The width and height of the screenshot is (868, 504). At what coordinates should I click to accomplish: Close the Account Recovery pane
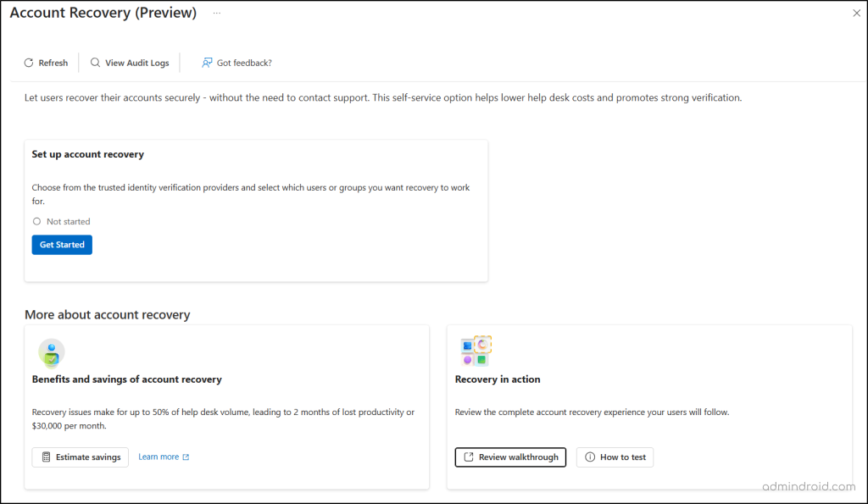click(856, 13)
